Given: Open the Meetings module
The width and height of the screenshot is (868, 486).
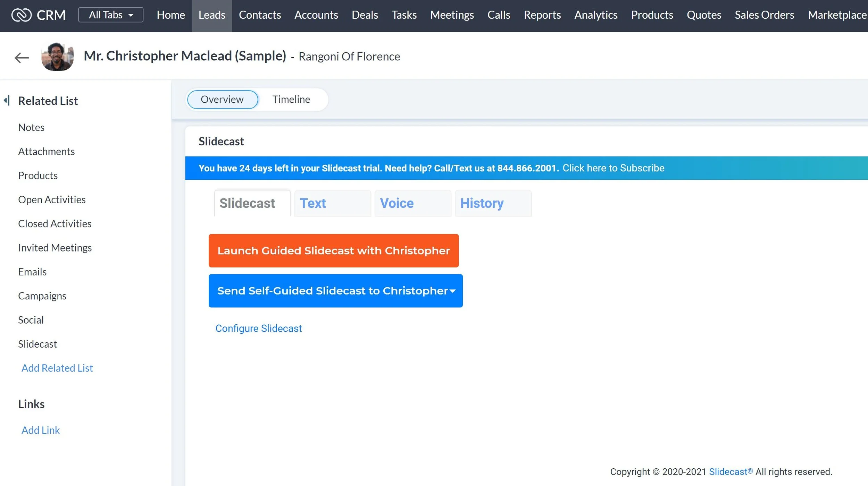Looking at the screenshot, I should click(x=452, y=15).
